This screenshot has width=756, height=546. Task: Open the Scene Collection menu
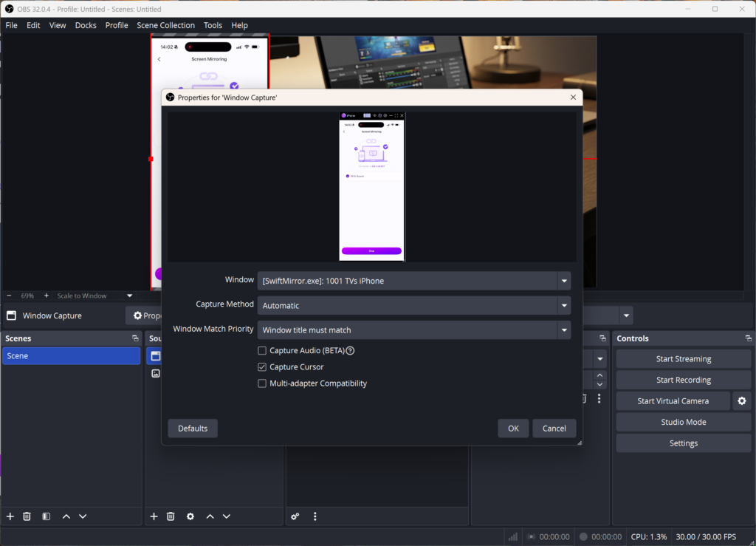point(165,25)
